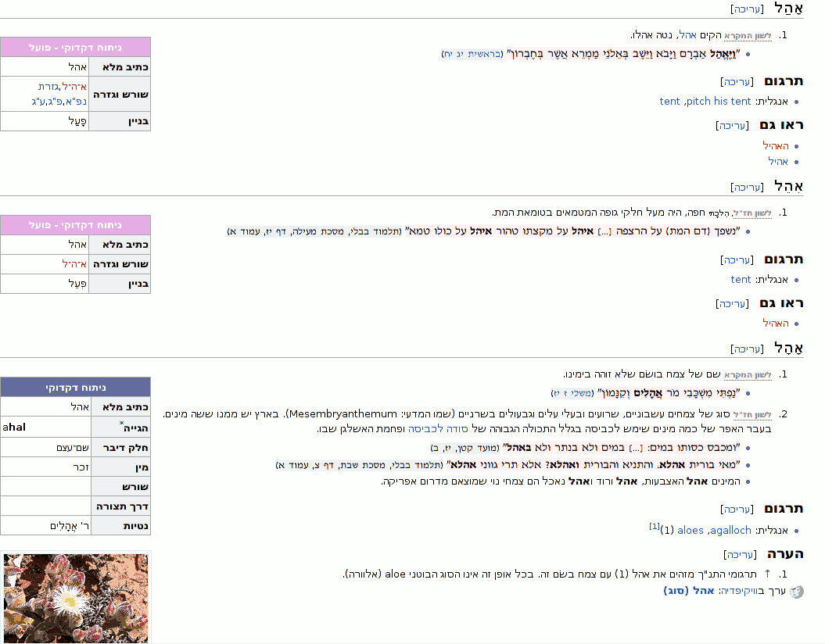Image resolution: width=825 pixels, height=644 pixels.
Task: Open the נפ"א link in the grammar table
Action: pyautogui.click(x=76, y=102)
